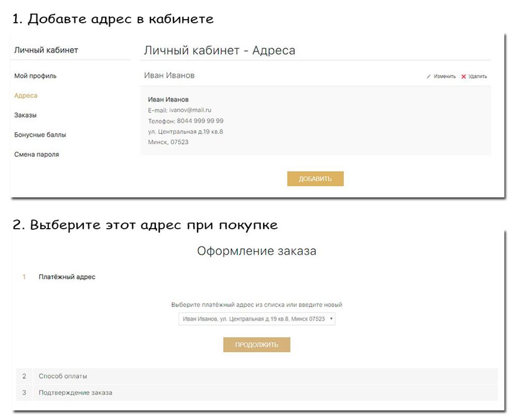Click the Изменить link text
This screenshot has height=420, width=517.
445,77
